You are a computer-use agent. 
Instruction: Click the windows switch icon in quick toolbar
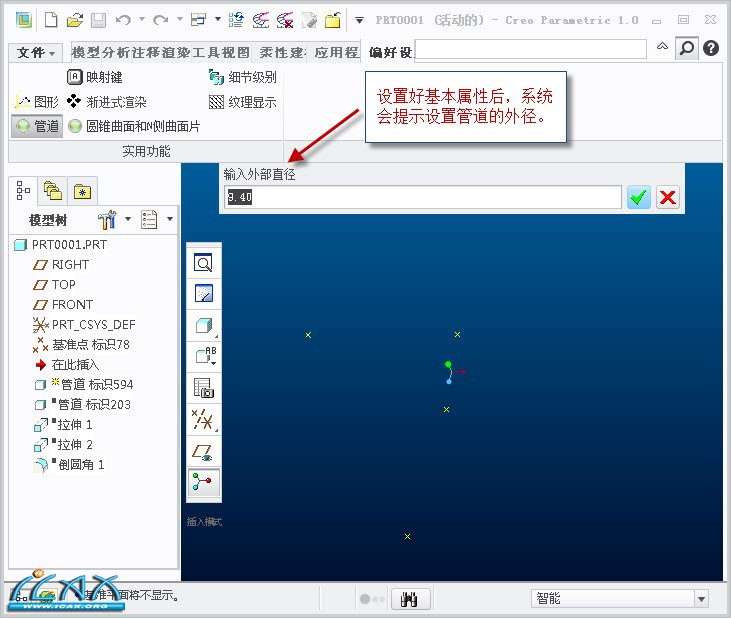click(199, 20)
